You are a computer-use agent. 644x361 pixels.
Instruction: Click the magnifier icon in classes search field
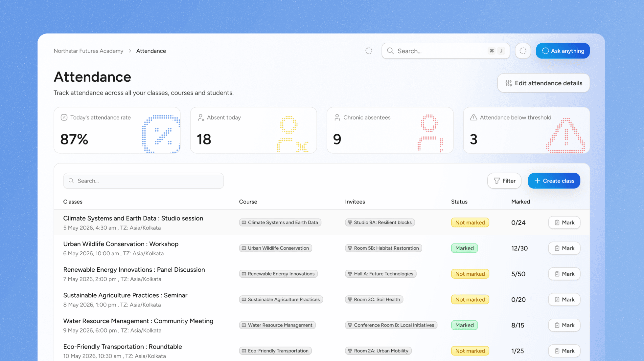click(x=71, y=181)
